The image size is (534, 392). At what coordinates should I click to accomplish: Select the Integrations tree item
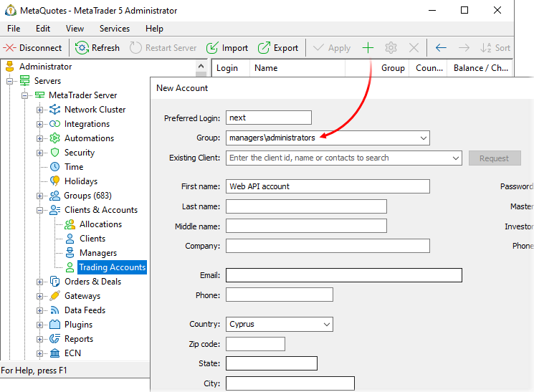coord(87,124)
